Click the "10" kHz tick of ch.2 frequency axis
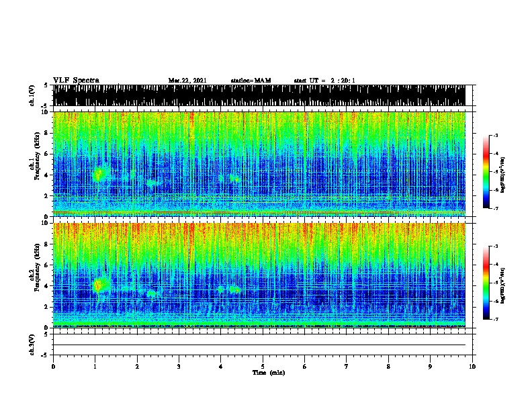The height and width of the screenshot is (411, 532). pos(45,223)
